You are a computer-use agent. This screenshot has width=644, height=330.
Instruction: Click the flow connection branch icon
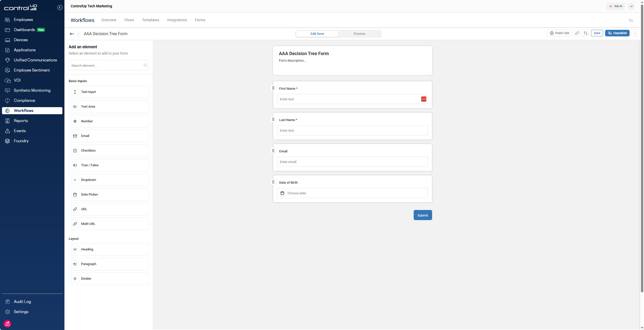click(586, 33)
